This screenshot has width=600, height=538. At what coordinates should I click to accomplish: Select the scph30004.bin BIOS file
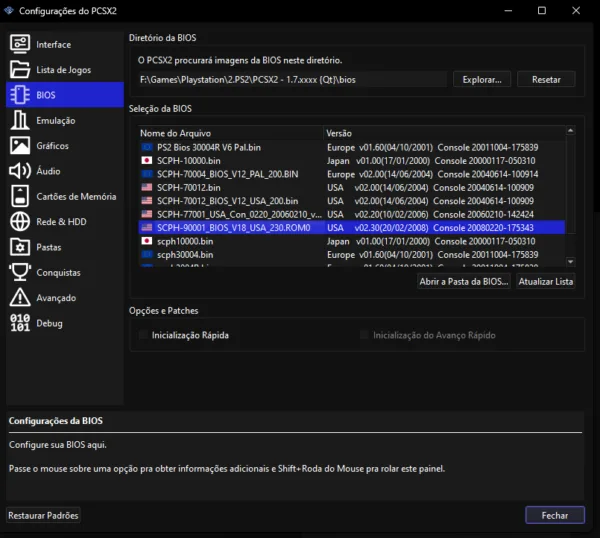point(352,254)
